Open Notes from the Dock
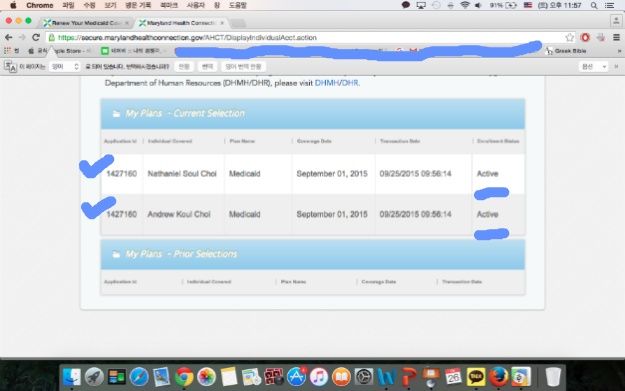 pyautogui.click(x=229, y=377)
